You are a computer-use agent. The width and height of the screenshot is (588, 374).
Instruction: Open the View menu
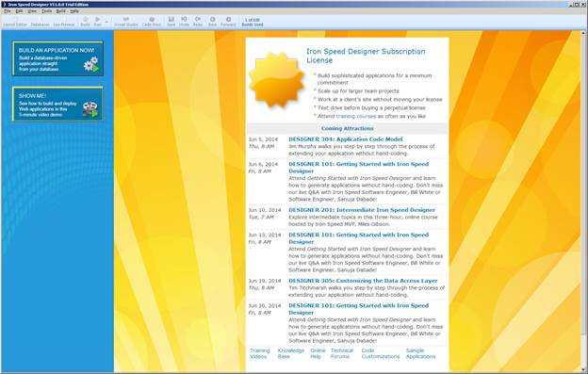(32, 11)
